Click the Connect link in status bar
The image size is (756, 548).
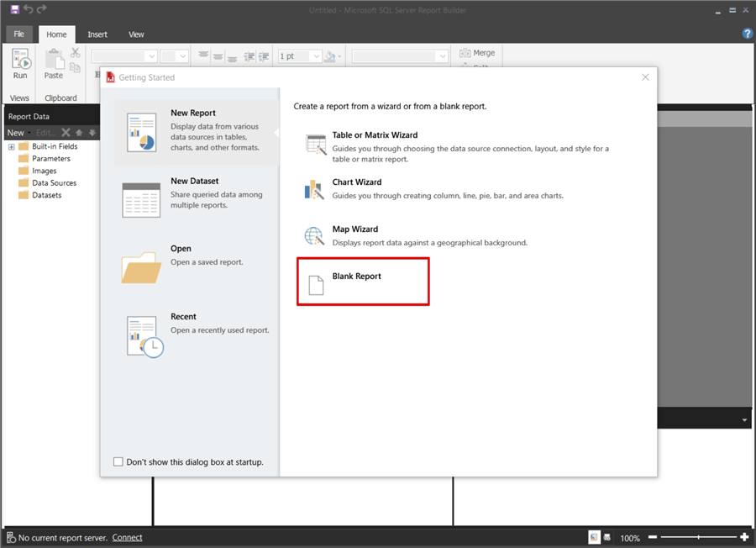point(128,537)
